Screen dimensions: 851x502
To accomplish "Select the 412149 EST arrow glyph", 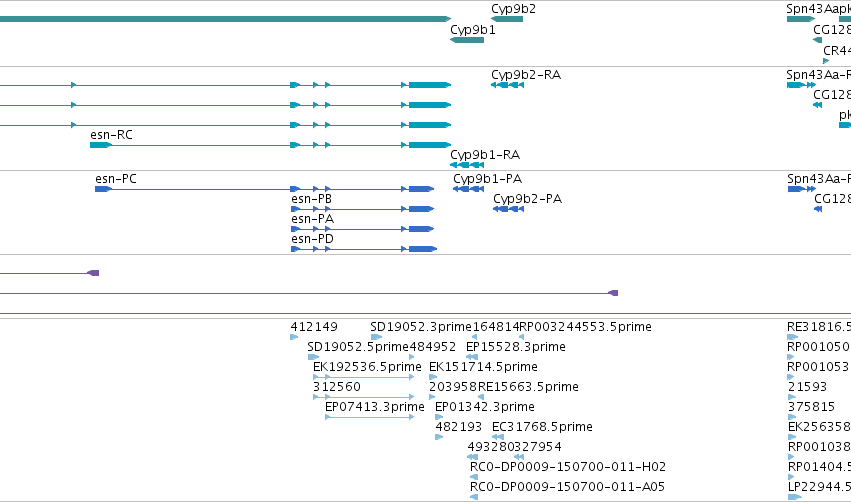I will point(294,337).
